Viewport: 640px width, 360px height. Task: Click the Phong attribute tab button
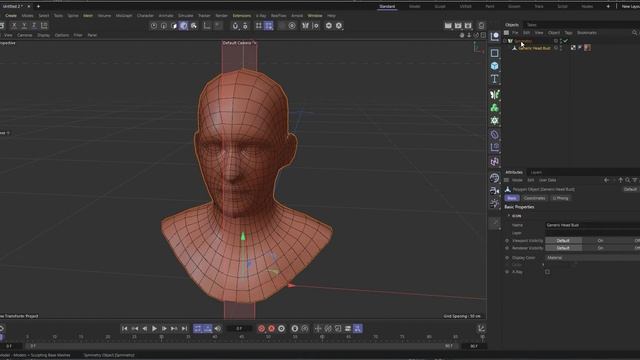[560, 198]
